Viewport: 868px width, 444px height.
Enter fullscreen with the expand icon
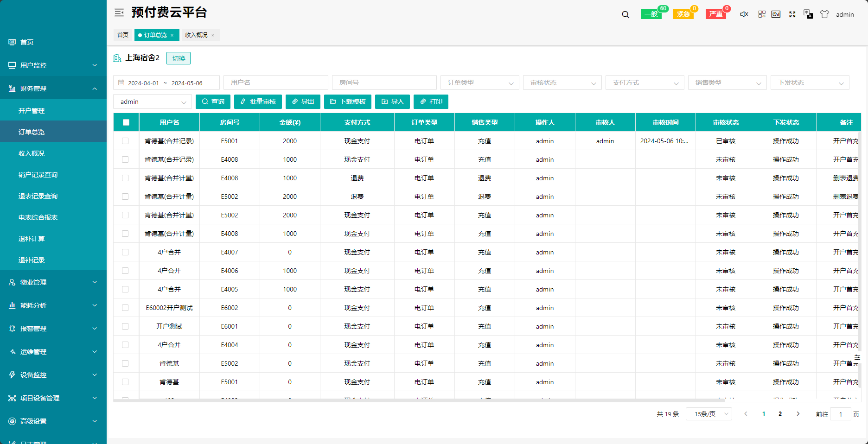[792, 14]
